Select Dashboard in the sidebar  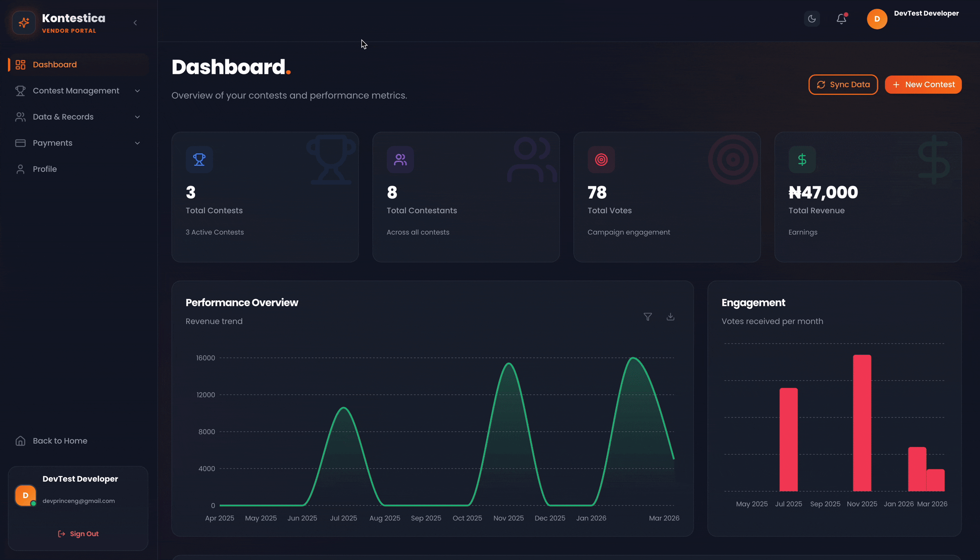coord(55,65)
